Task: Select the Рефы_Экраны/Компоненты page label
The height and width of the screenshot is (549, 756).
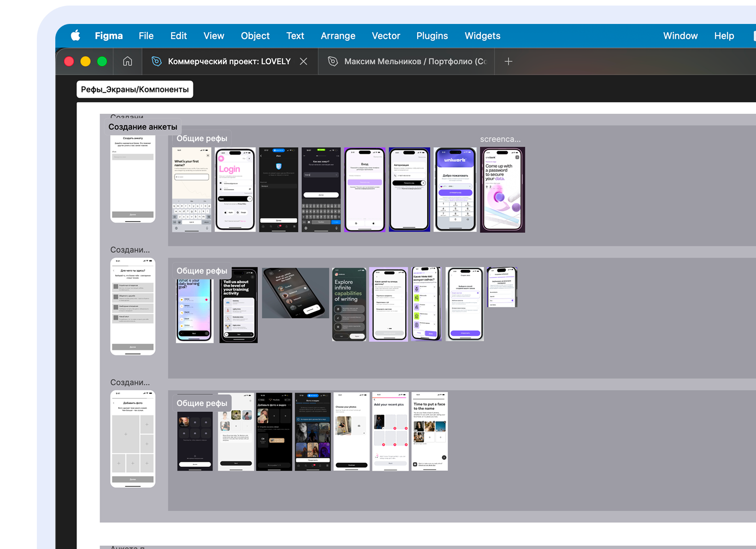Action: click(135, 89)
